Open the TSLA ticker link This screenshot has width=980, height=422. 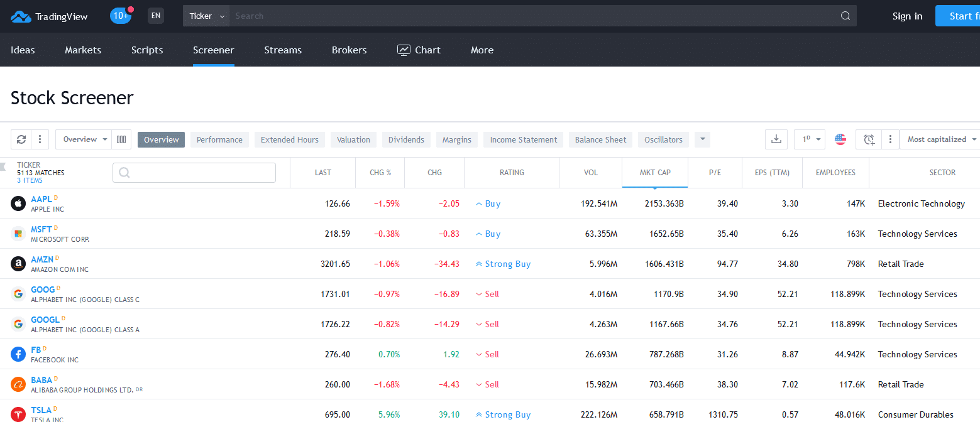[x=41, y=410]
